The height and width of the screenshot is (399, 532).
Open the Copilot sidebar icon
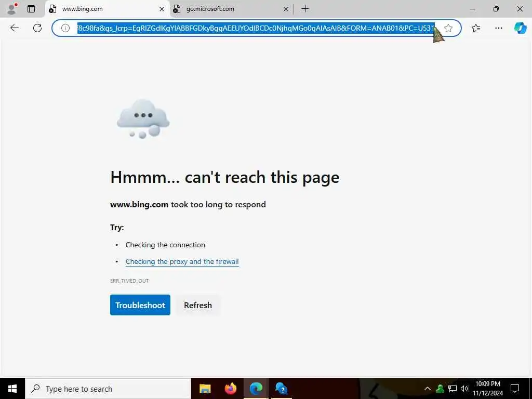520,28
